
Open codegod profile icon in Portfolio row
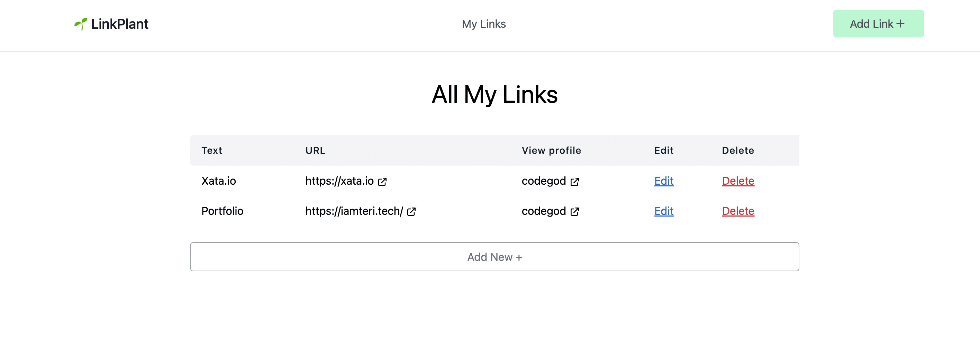[575, 211]
